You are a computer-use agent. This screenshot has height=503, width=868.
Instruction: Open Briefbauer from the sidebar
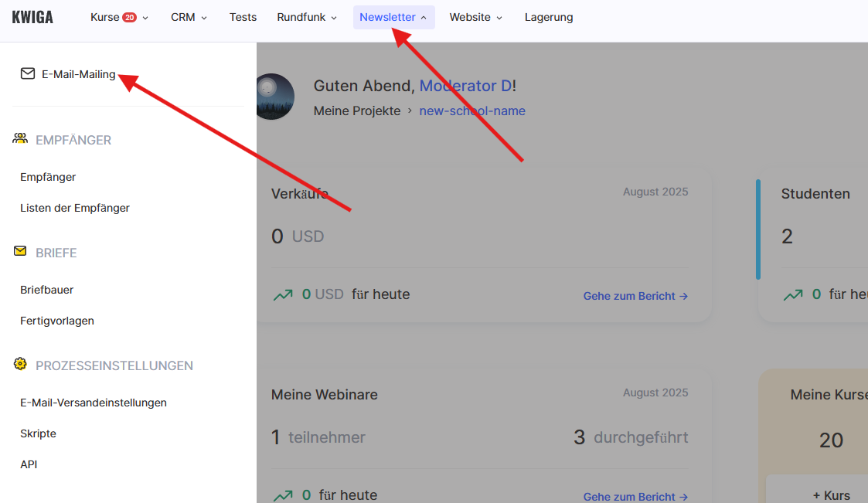(x=47, y=290)
